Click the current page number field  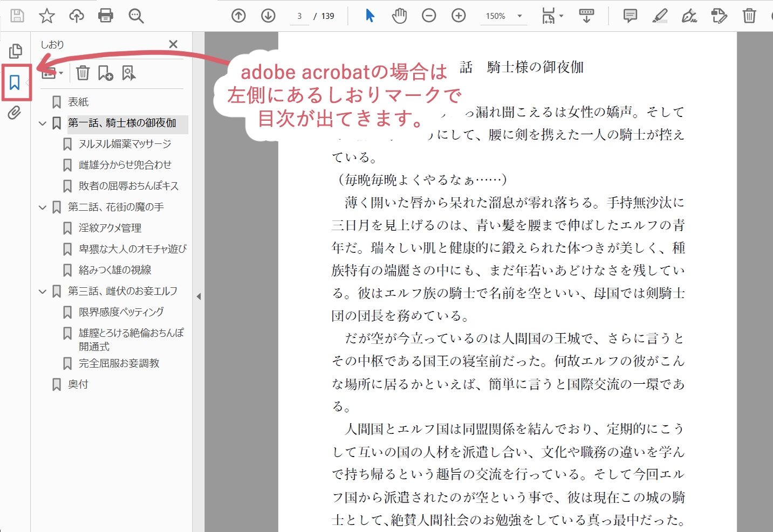coord(299,16)
